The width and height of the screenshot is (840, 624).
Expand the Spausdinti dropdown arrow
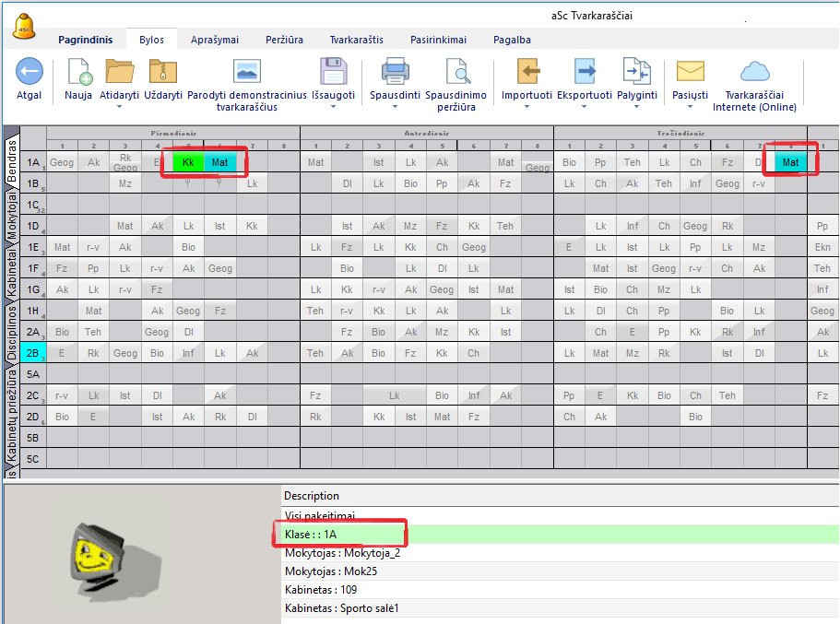[395, 107]
